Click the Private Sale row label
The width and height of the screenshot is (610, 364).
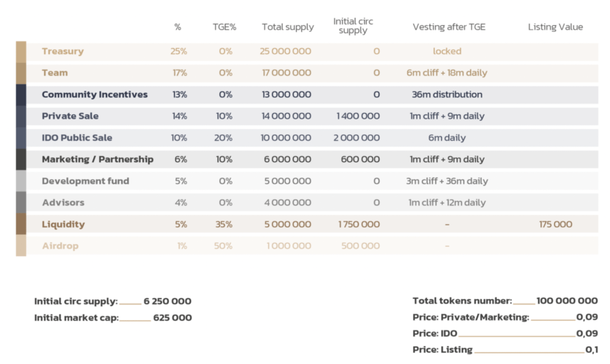click(70, 116)
